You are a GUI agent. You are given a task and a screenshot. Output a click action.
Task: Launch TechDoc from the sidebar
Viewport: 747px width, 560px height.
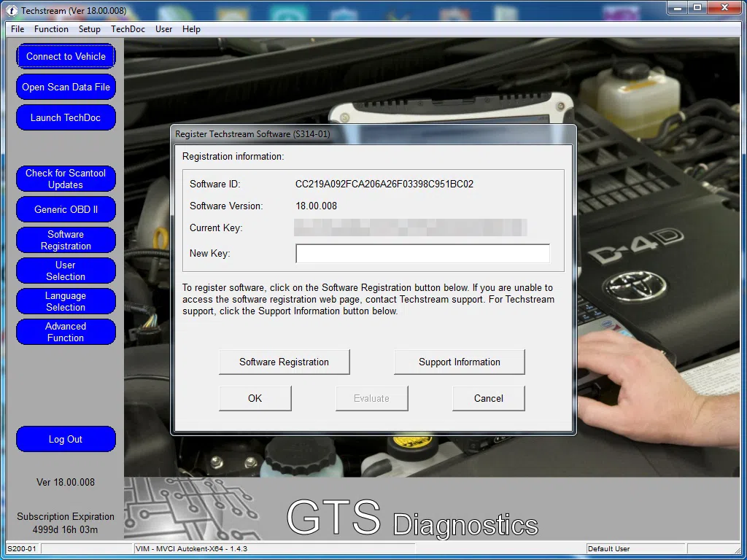coord(66,117)
